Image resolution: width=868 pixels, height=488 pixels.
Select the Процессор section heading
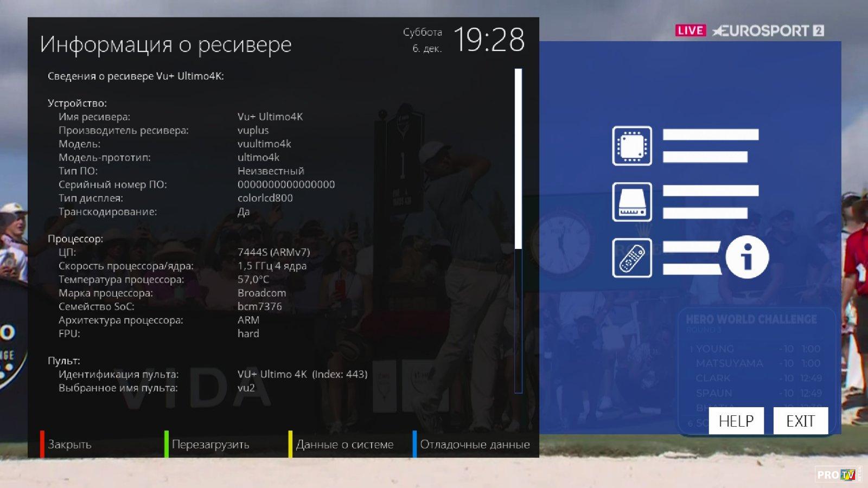coord(75,239)
